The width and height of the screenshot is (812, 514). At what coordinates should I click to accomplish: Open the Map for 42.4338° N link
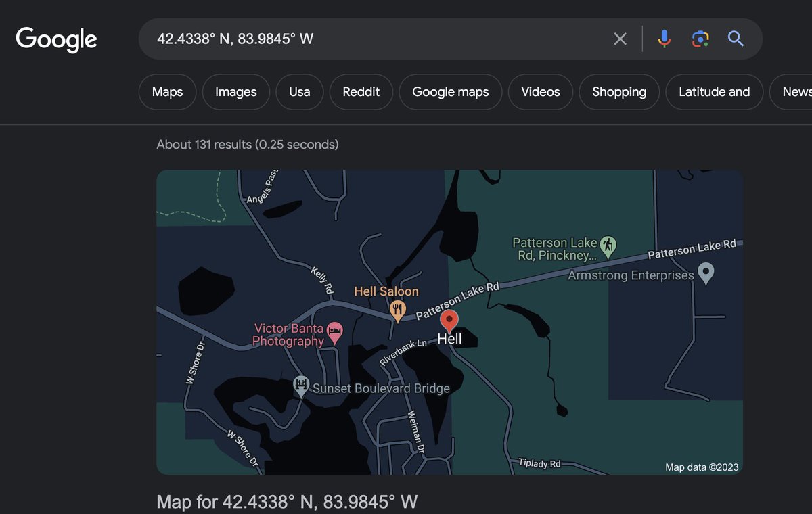pyautogui.click(x=287, y=502)
